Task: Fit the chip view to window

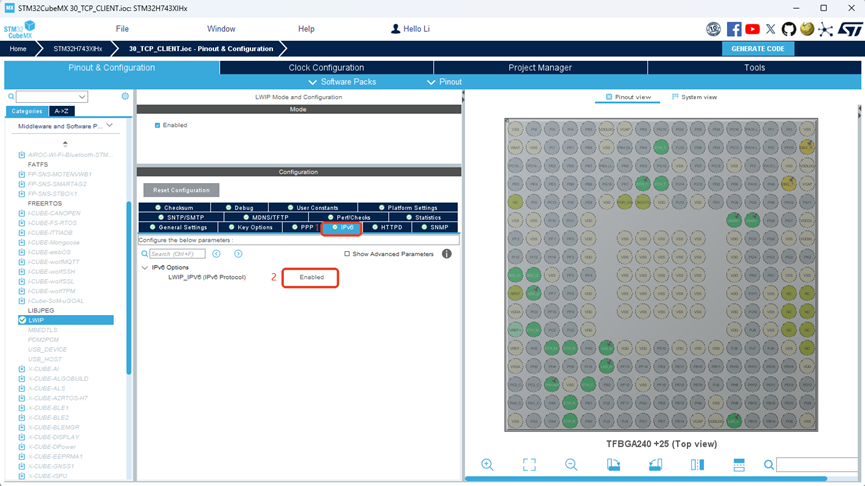Action: pyautogui.click(x=529, y=464)
